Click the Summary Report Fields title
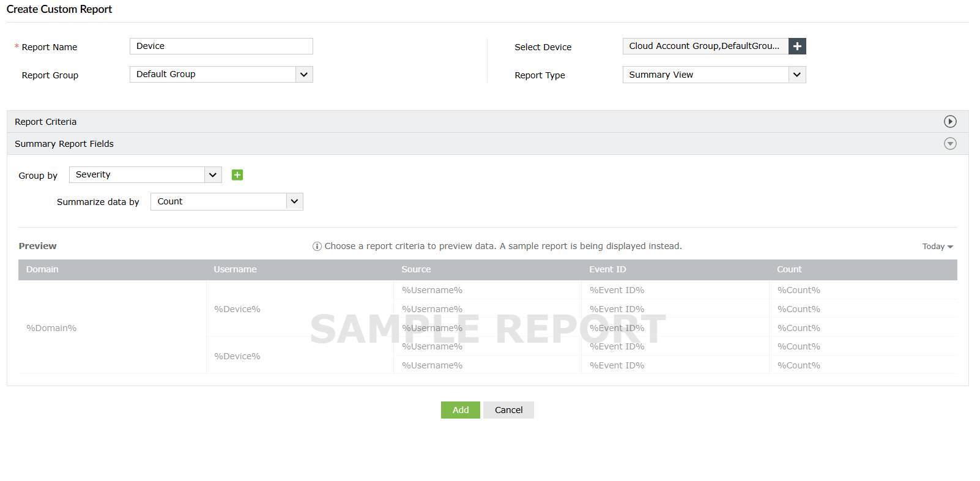 [64, 144]
